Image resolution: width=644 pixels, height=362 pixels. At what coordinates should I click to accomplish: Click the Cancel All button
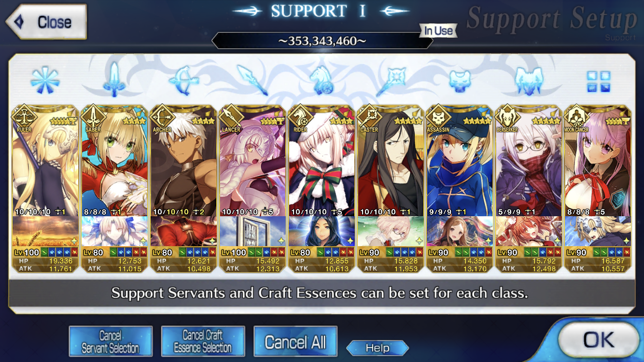tap(295, 342)
